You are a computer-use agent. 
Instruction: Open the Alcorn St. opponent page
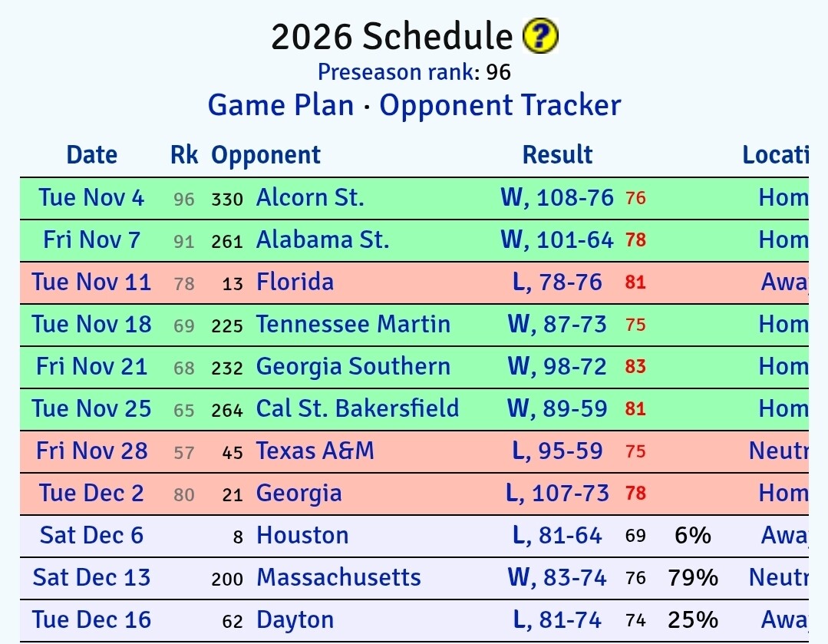(310, 198)
